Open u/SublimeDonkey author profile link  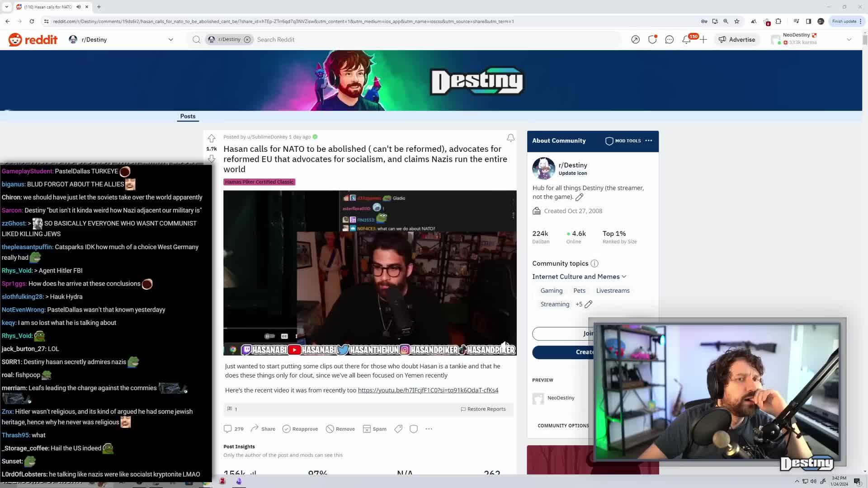click(267, 137)
